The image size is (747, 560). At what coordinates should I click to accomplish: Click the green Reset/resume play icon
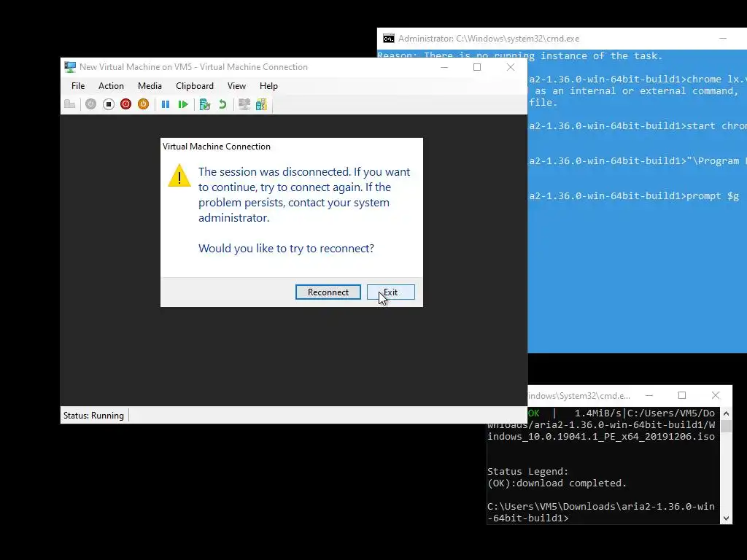pyautogui.click(x=183, y=104)
